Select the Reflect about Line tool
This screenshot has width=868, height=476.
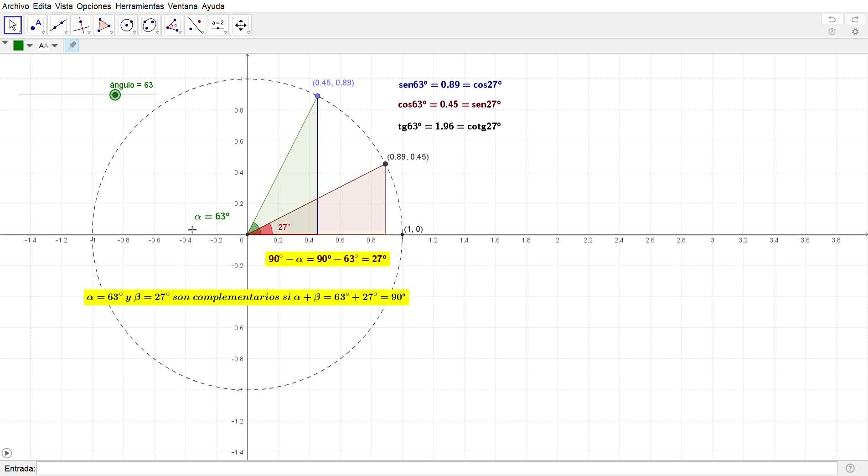(195, 26)
